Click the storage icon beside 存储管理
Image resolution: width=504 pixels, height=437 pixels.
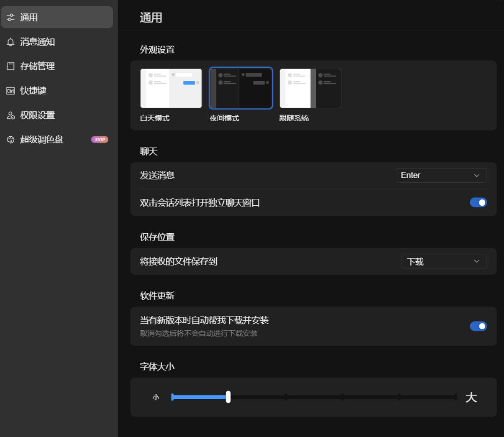click(x=10, y=67)
